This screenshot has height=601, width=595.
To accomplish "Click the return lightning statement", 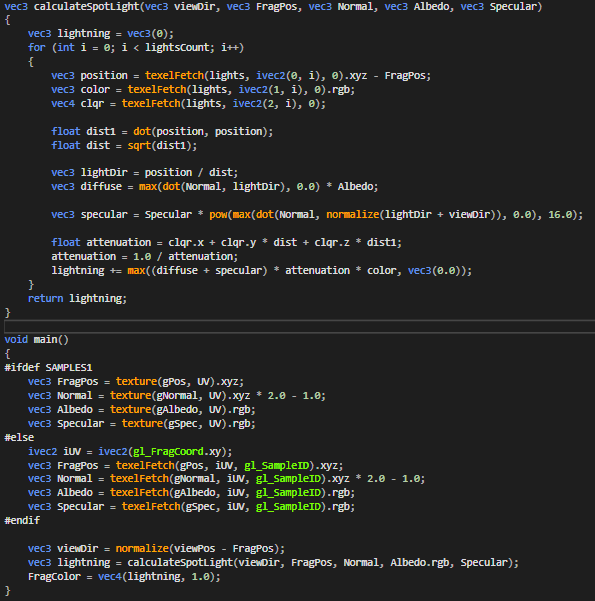I will 77,299.
